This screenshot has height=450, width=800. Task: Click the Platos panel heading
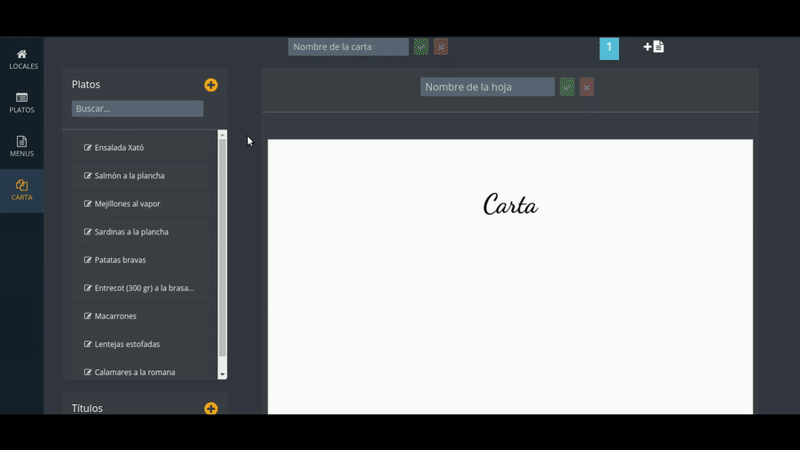pyautogui.click(x=86, y=84)
